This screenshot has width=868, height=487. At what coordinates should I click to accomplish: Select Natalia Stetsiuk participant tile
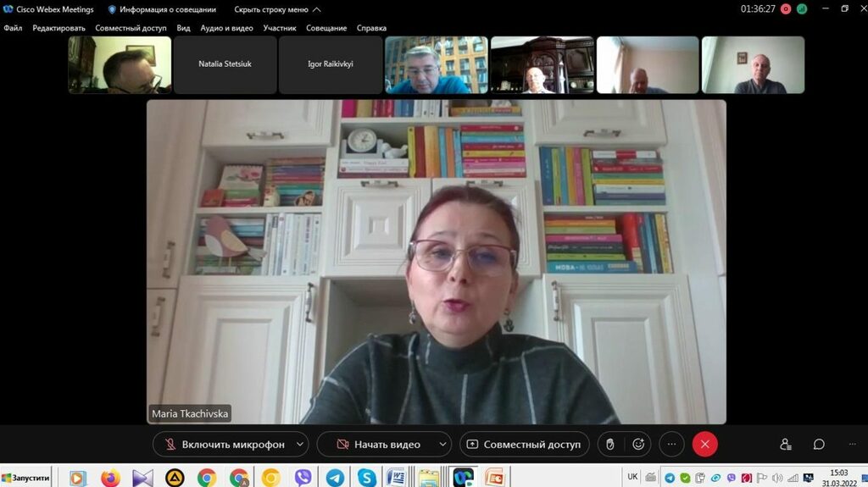[225, 64]
